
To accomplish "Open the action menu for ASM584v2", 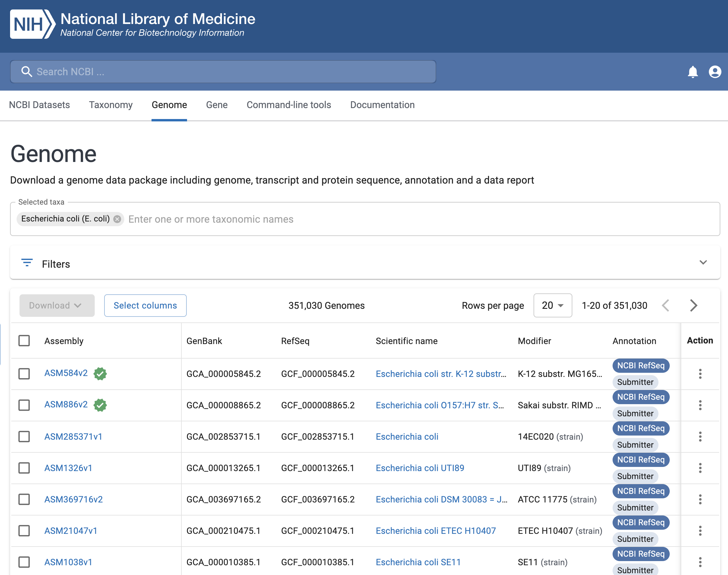I will coord(700,374).
